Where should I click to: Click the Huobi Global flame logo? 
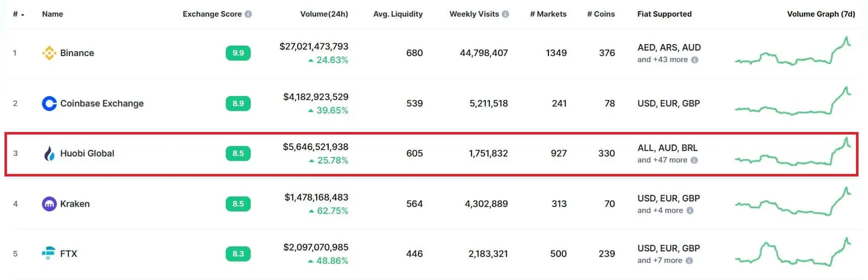tap(49, 154)
